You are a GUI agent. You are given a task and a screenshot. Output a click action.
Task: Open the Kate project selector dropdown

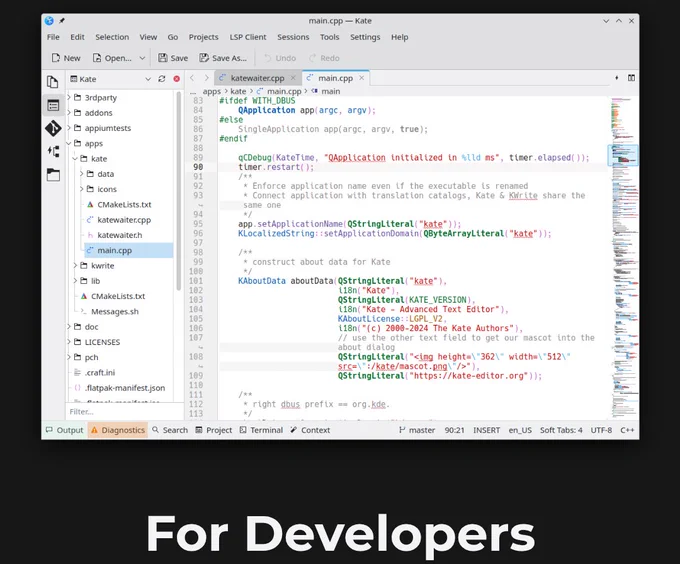[111, 79]
